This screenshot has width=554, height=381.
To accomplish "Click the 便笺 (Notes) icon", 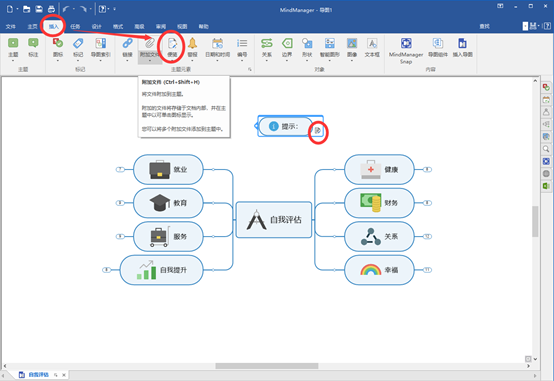I will 172,43.
